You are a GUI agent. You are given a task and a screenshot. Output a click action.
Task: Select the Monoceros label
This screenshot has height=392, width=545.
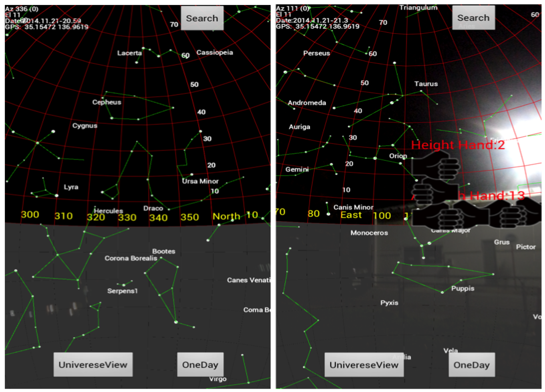(369, 233)
